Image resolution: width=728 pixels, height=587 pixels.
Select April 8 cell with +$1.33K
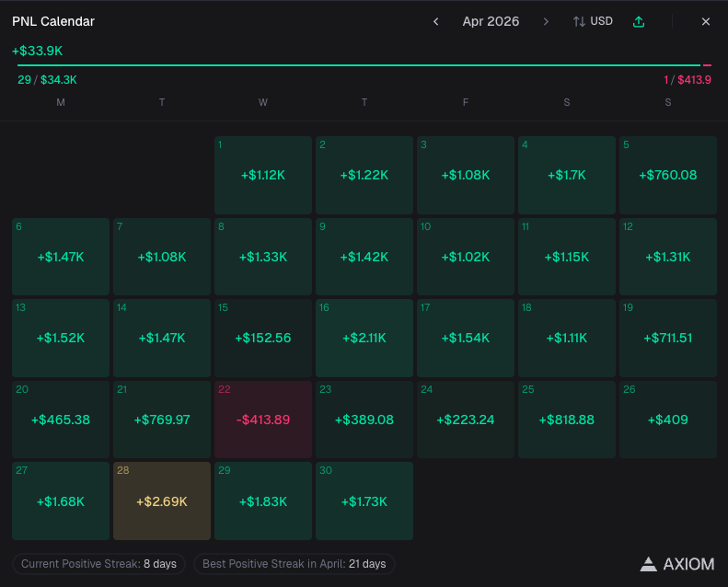263,257
